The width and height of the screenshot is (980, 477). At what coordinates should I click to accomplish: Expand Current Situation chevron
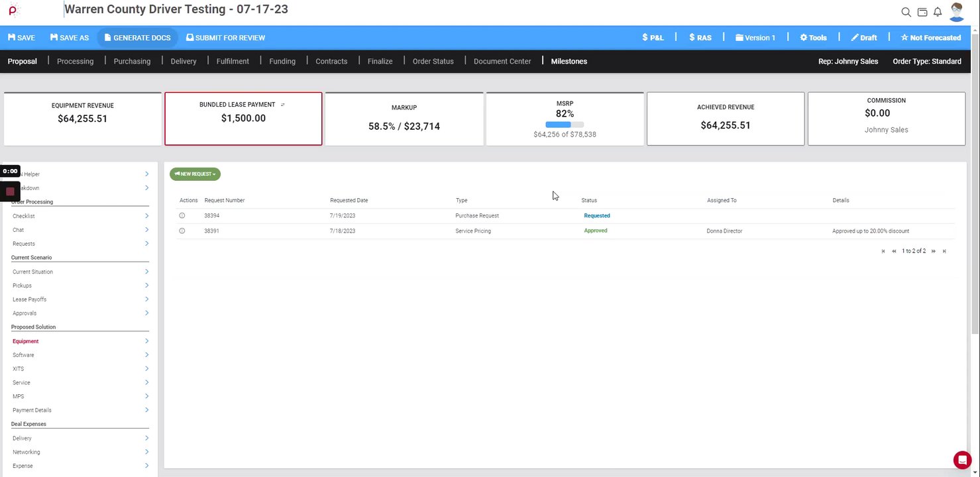146,272
